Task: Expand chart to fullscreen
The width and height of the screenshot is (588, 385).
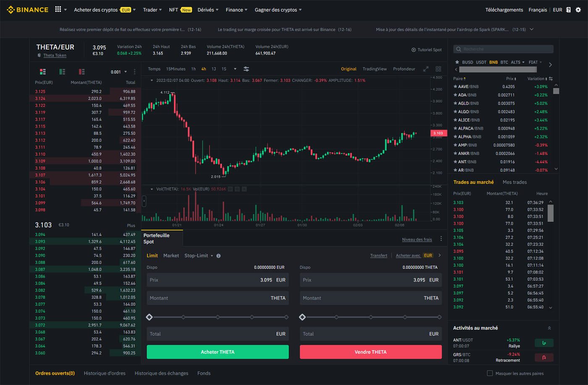Action: point(425,69)
